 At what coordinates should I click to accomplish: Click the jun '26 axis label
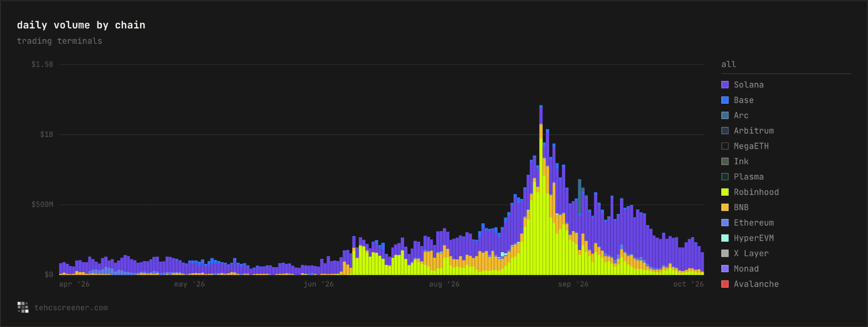[x=318, y=284]
